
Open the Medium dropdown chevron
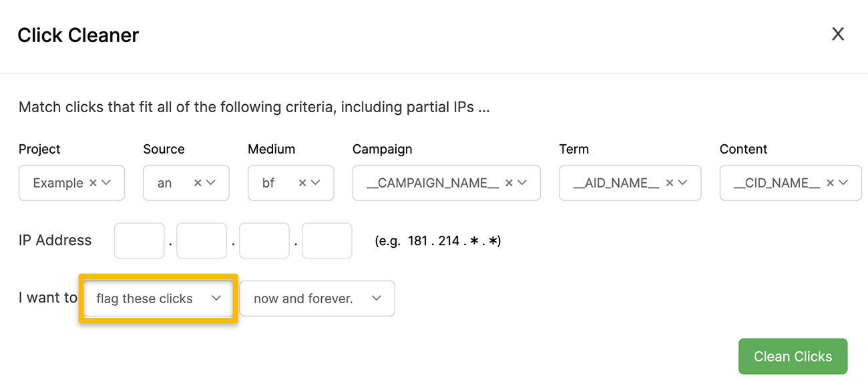point(316,183)
